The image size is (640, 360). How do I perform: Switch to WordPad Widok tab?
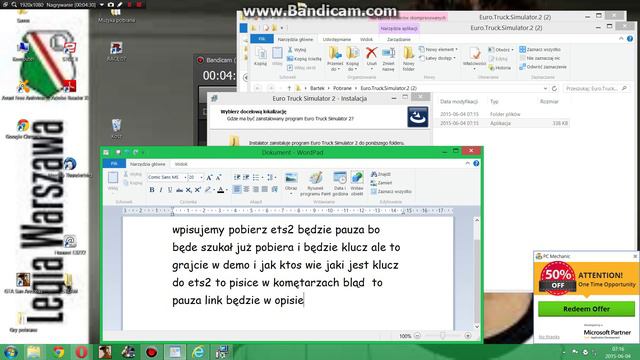click(181, 164)
